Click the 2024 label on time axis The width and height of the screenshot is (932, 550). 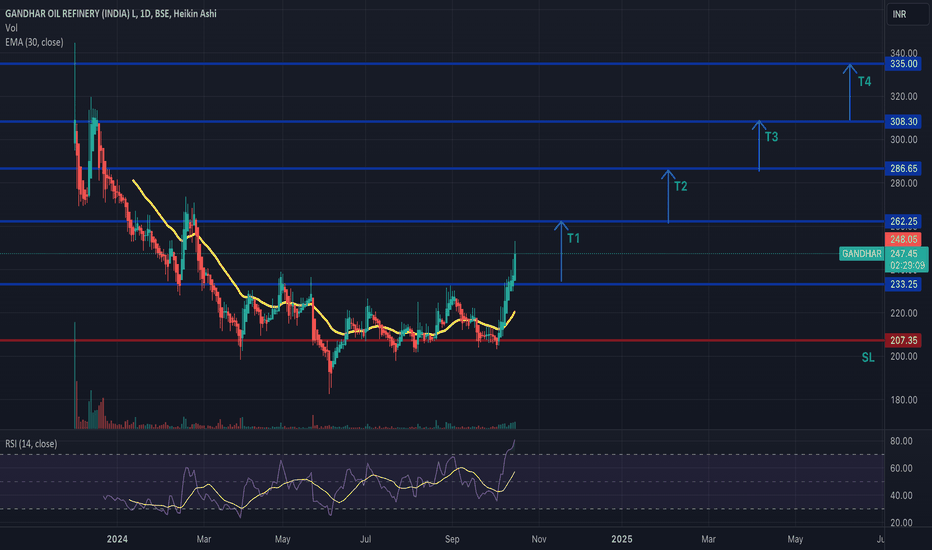(x=117, y=539)
